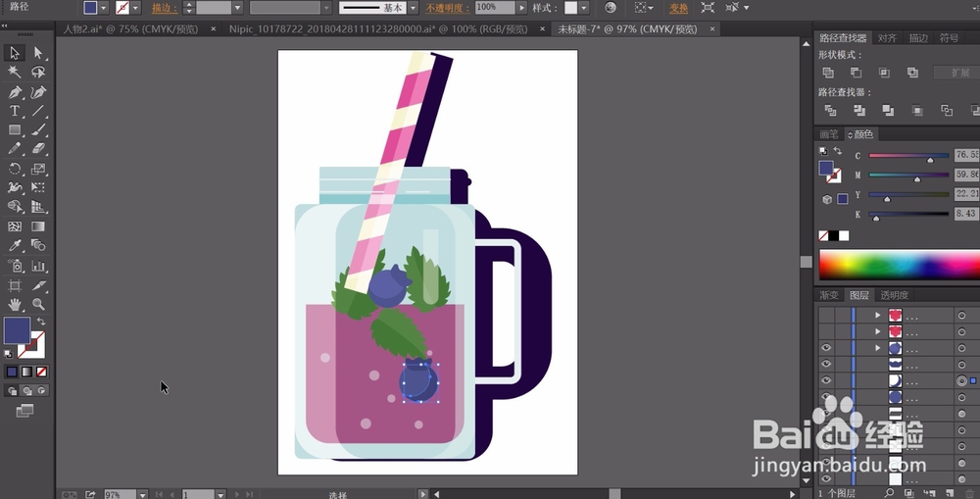
Task: Expand the blue circle group layer
Action: (x=877, y=348)
